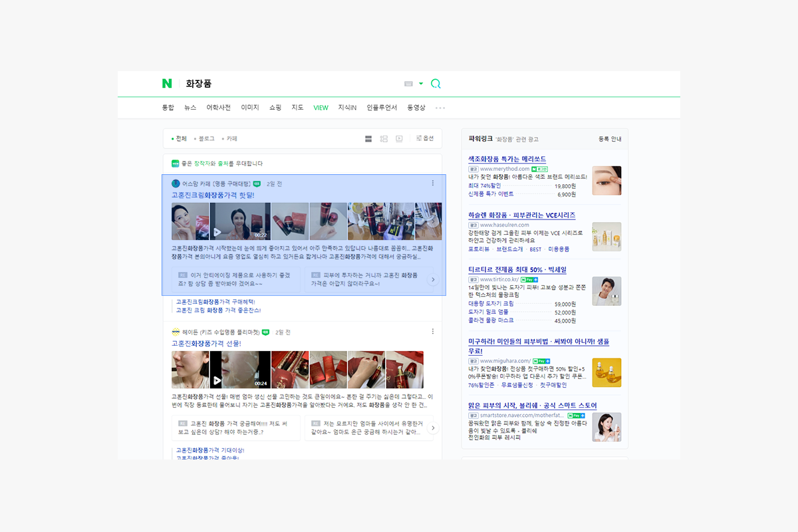
Task: Click the 출처 link in the notice
Action: (x=224, y=164)
